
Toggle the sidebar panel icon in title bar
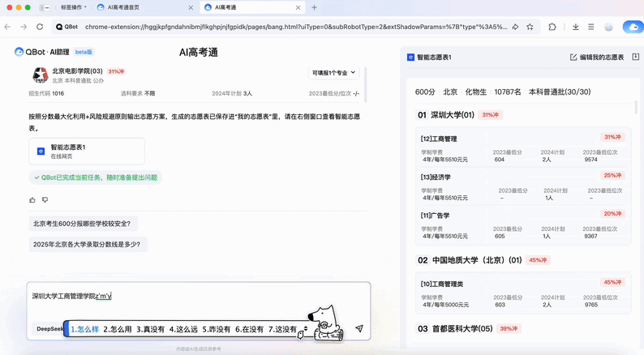45,7
